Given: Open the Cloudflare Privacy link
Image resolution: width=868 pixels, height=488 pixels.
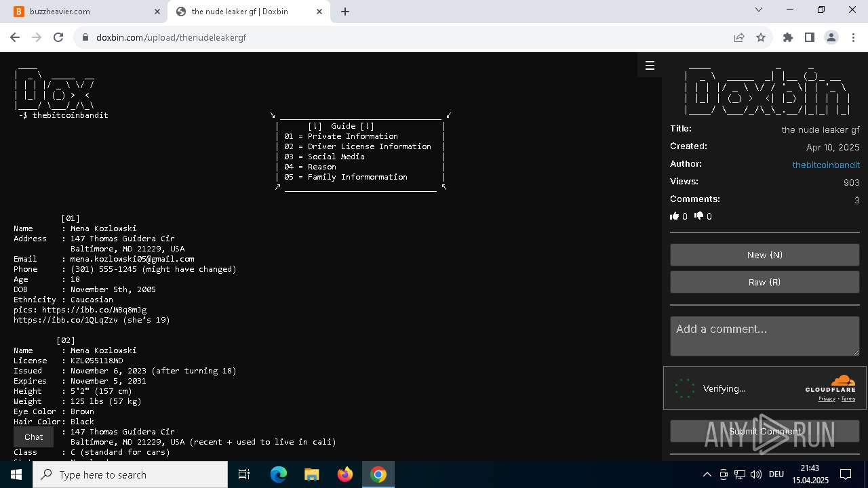Looking at the screenshot, I should coord(827,399).
